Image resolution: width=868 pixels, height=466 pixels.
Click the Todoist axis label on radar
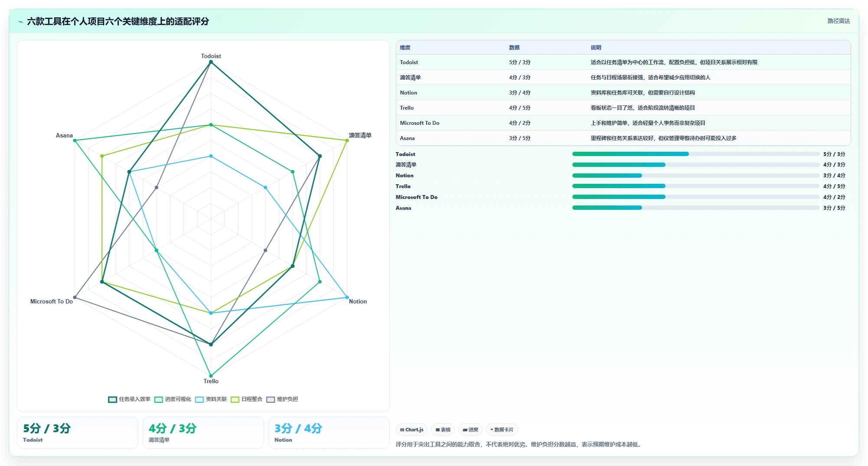[211, 56]
